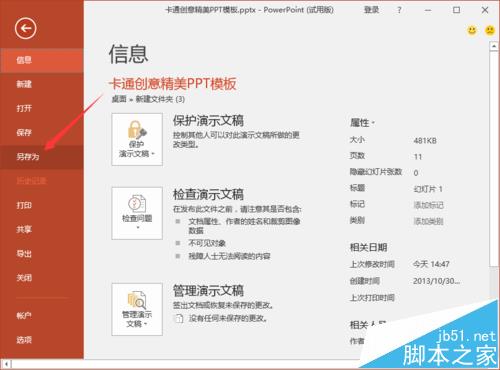Click the 添加标记 tag field
Image resolution: width=500 pixels, height=370 pixels.
[x=429, y=205]
